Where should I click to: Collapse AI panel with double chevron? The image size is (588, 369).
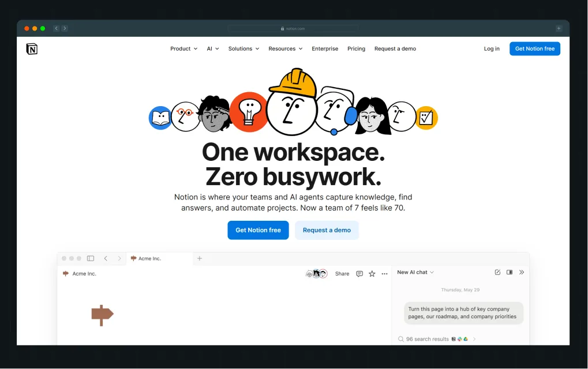coord(521,272)
